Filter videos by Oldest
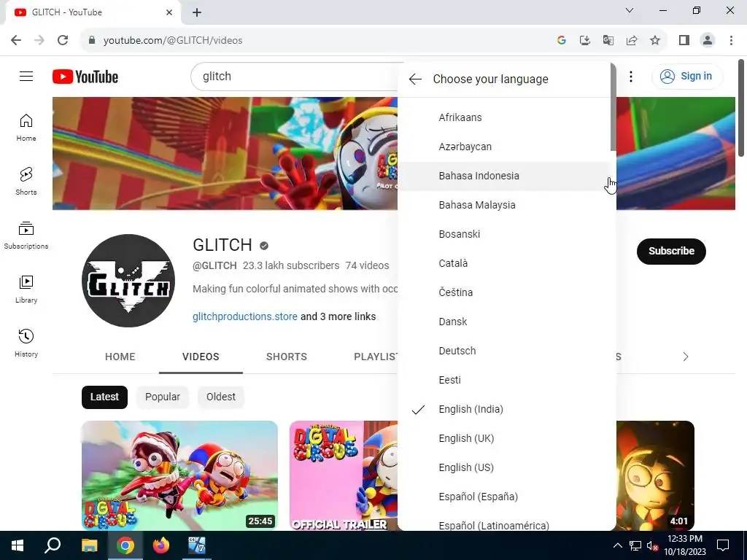 [220, 397]
